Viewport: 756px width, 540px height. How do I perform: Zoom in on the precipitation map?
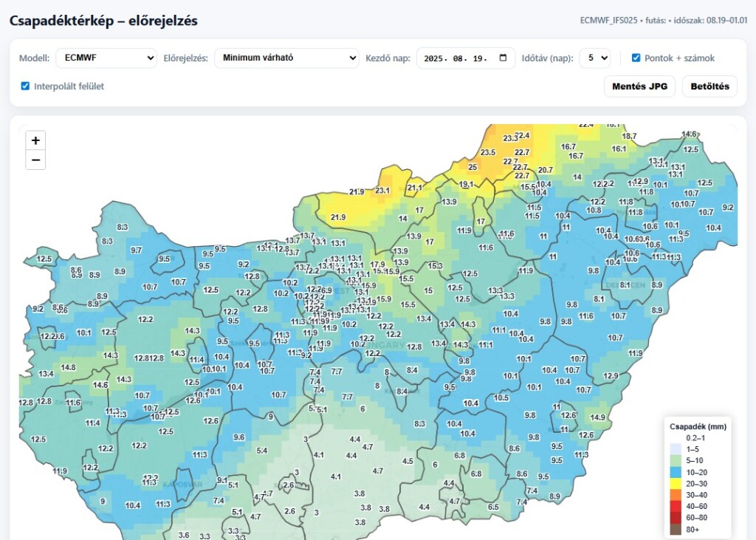35,140
